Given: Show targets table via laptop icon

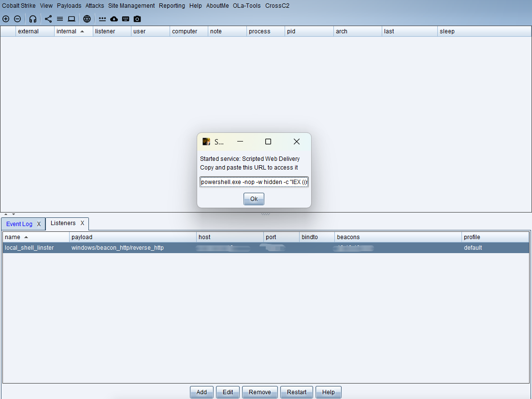Looking at the screenshot, I should click(x=71, y=19).
